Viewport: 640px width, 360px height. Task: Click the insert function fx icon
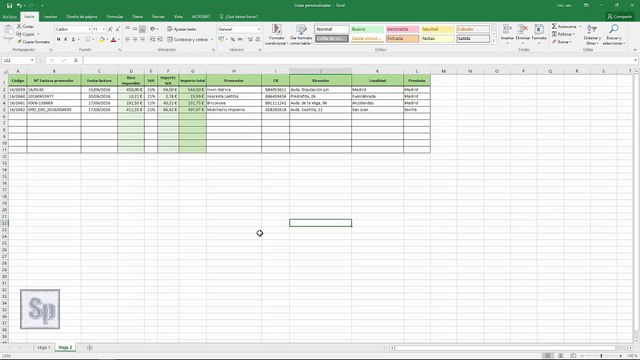click(x=76, y=60)
